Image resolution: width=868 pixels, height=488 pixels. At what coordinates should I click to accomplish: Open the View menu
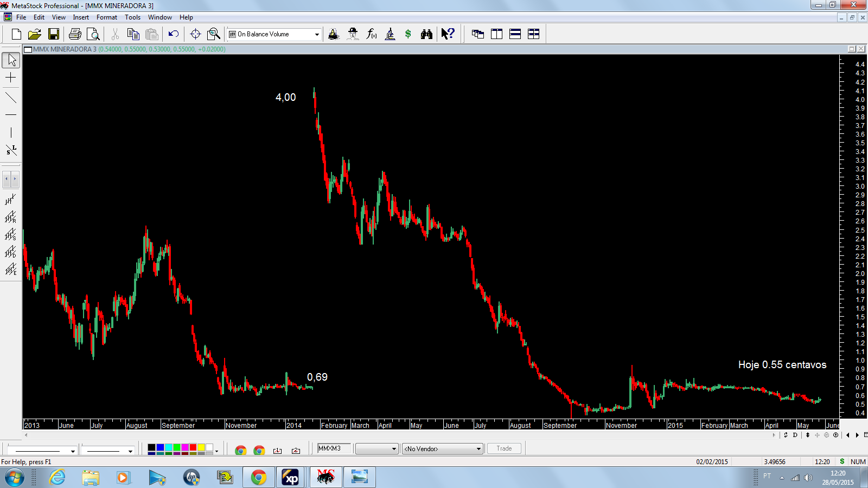pyautogui.click(x=59, y=17)
